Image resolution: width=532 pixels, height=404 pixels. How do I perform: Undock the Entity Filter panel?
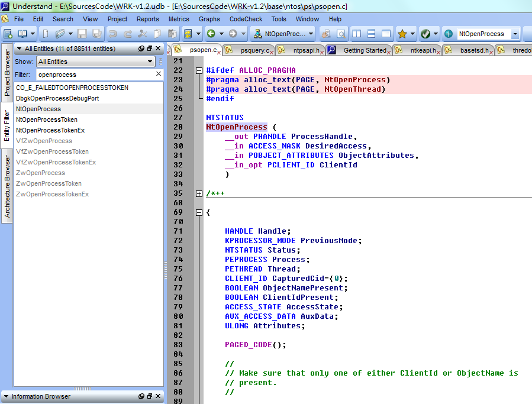click(x=150, y=49)
